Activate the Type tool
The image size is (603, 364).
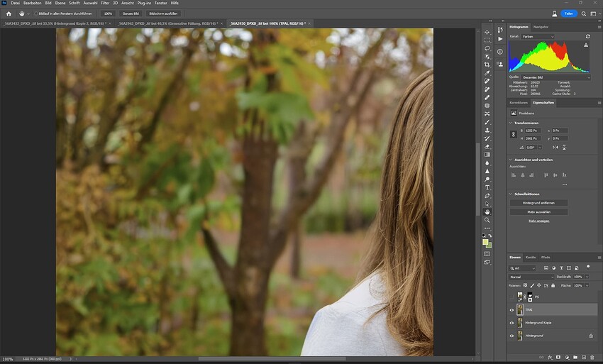pos(487,187)
